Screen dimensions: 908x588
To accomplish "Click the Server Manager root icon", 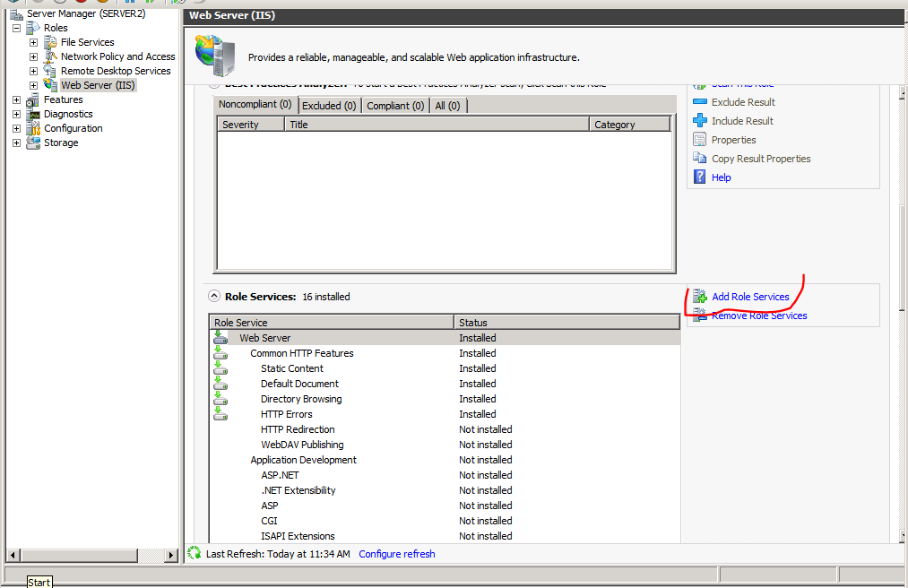I will pyautogui.click(x=16, y=13).
